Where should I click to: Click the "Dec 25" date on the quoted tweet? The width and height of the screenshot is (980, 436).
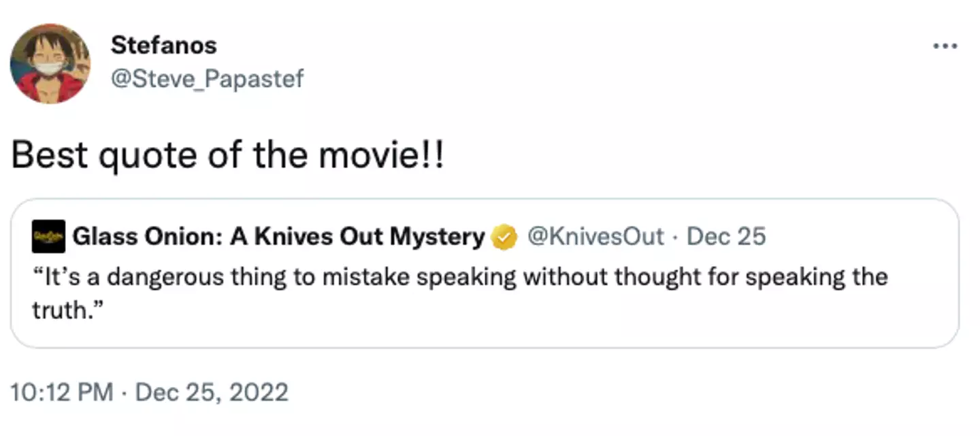(726, 237)
